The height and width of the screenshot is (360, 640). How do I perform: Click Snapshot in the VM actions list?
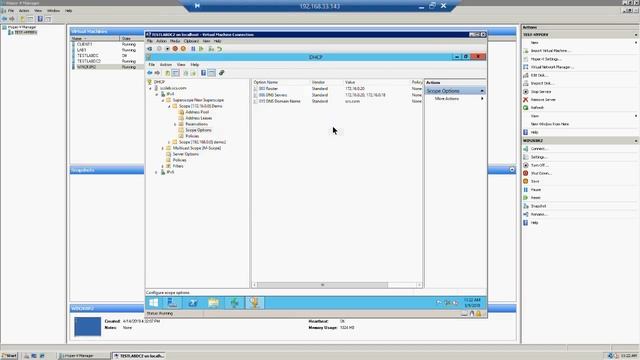pyautogui.click(x=538, y=206)
